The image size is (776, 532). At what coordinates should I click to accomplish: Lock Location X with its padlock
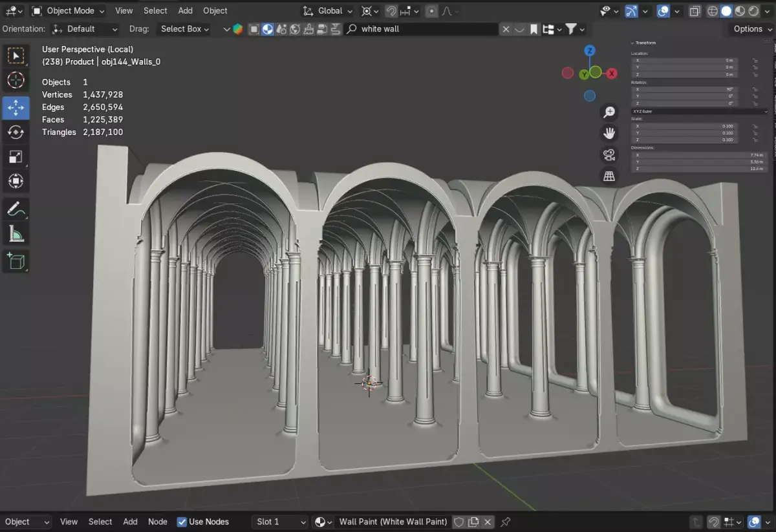coord(755,60)
